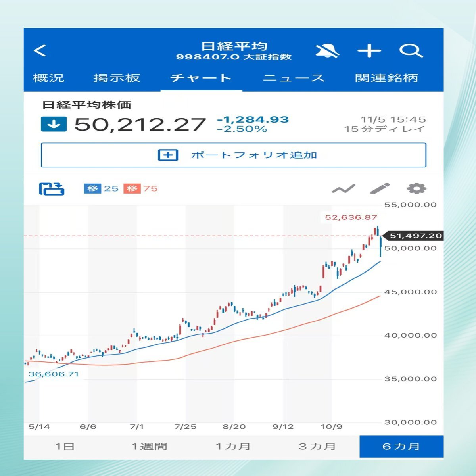476x476 pixels.
Task: Select the line chart type icon
Action: coord(344,189)
